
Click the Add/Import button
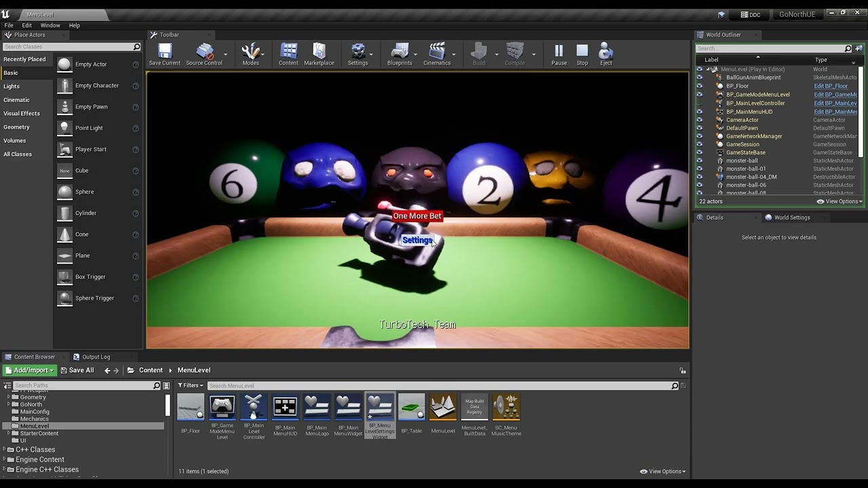(x=29, y=371)
